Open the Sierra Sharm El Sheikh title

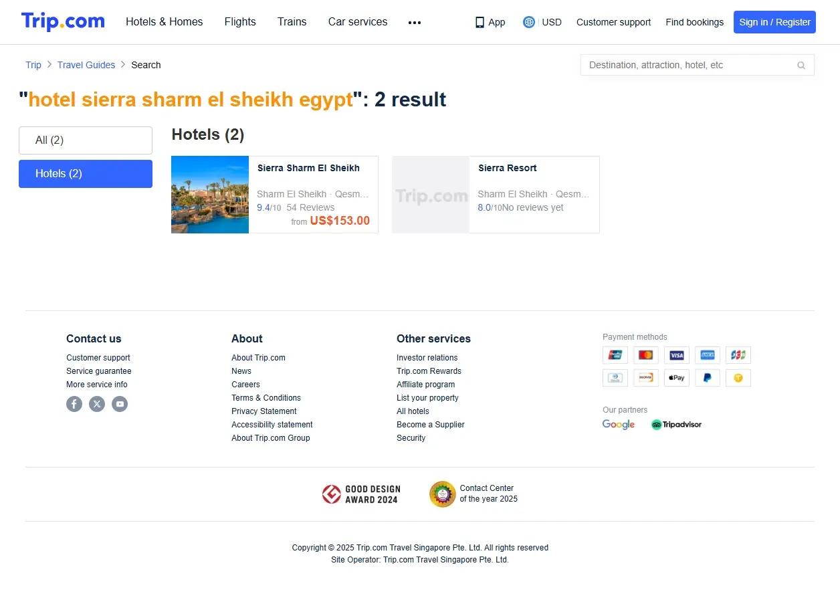pos(308,168)
